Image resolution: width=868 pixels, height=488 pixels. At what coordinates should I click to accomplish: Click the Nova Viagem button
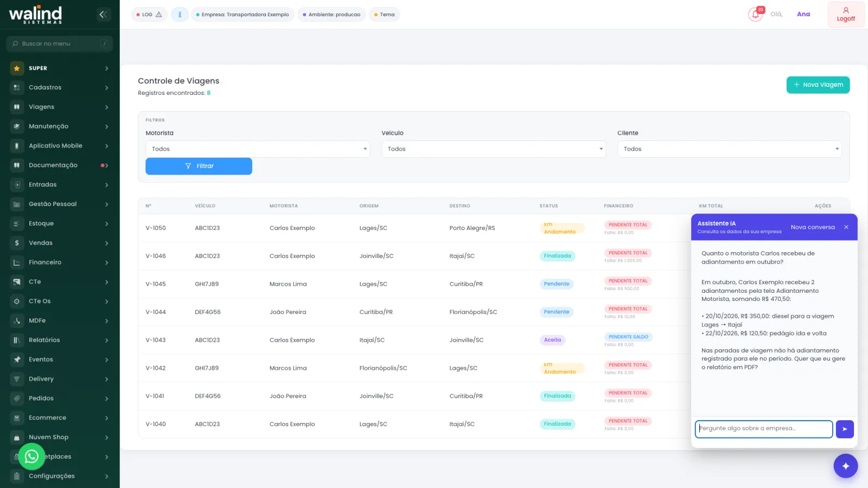818,85
